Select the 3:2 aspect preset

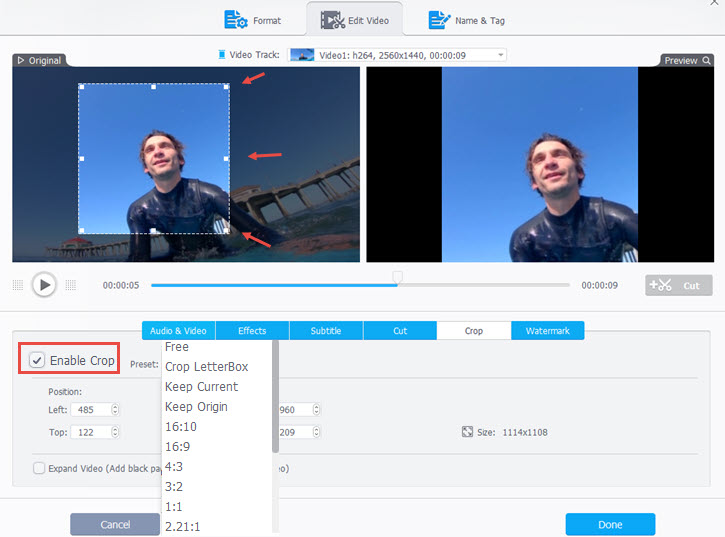point(217,487)
